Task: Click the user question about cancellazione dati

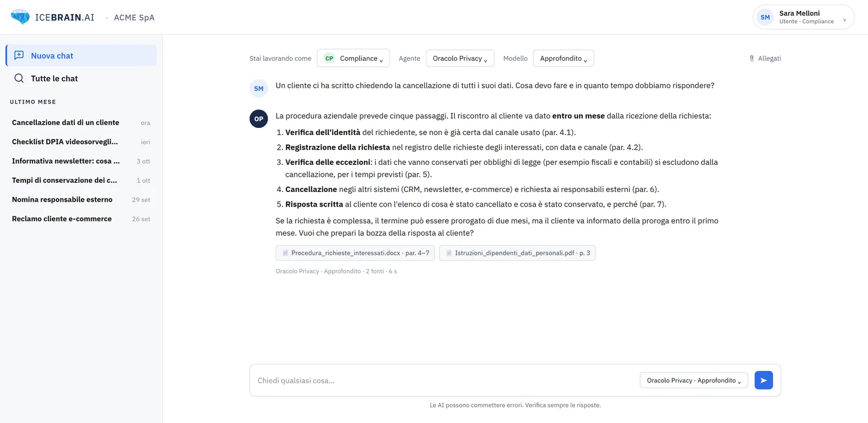Action: point(495,86)
